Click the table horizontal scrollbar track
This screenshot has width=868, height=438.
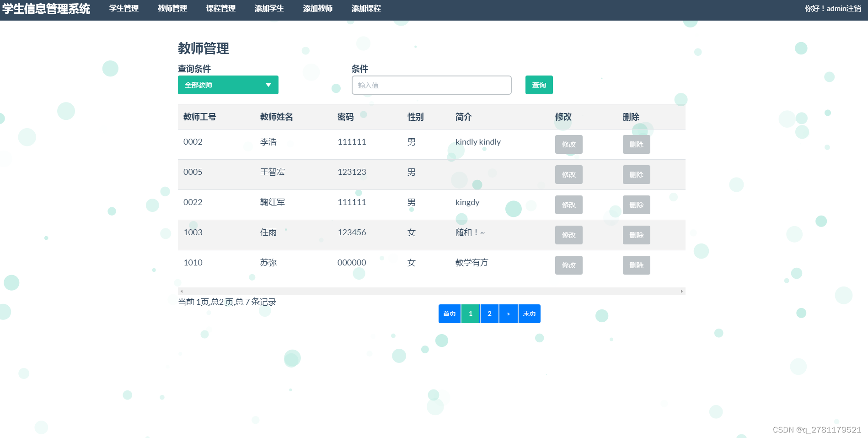click(x=432, y=291)
